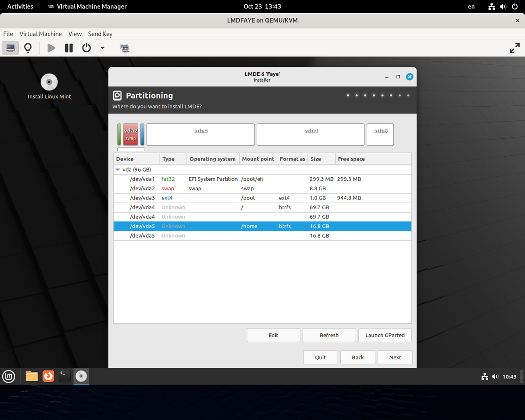
Task: Close the LMDE installer window
Action: tap(409, 77)
